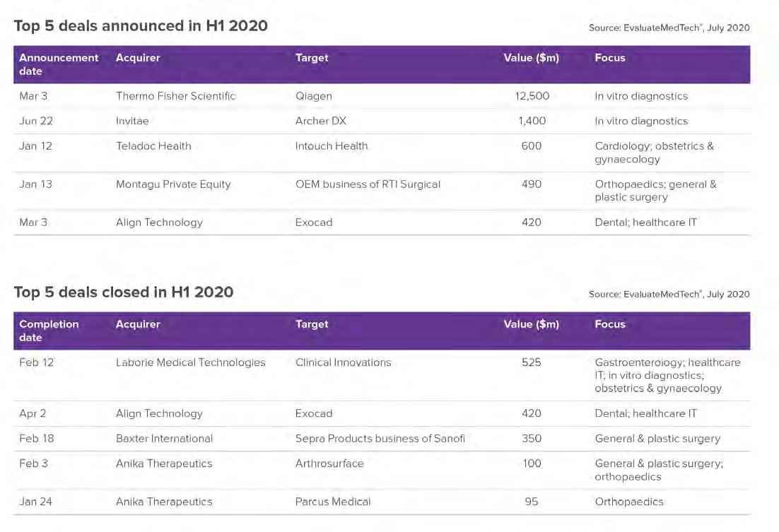Select the 'Thermo Fisher Scientific' acquirer cell
Image resolution: width=779 pixels, height=532 pixels.
[x=176, y=96]
